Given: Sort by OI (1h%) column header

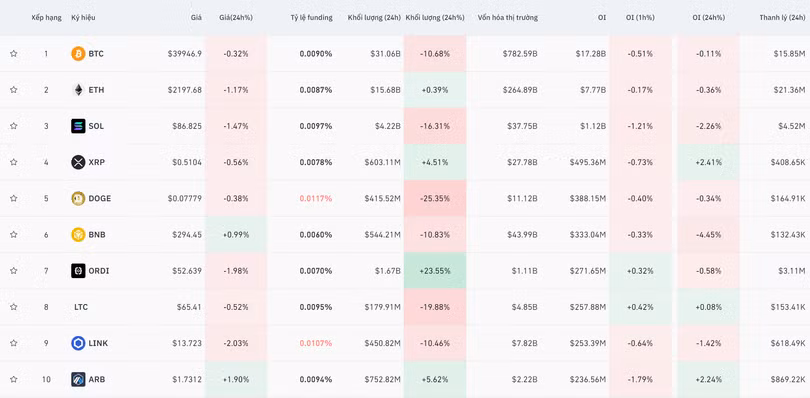Looking at the screenshot, I should point(640,18).
